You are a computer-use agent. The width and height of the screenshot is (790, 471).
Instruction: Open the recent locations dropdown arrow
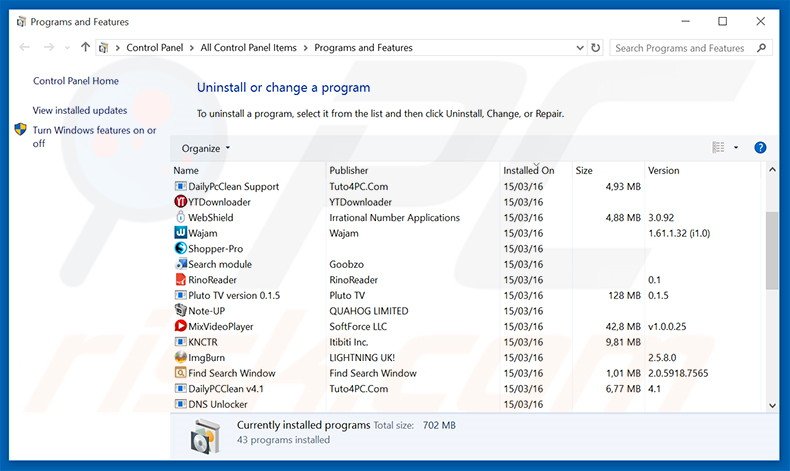point(68,48)
